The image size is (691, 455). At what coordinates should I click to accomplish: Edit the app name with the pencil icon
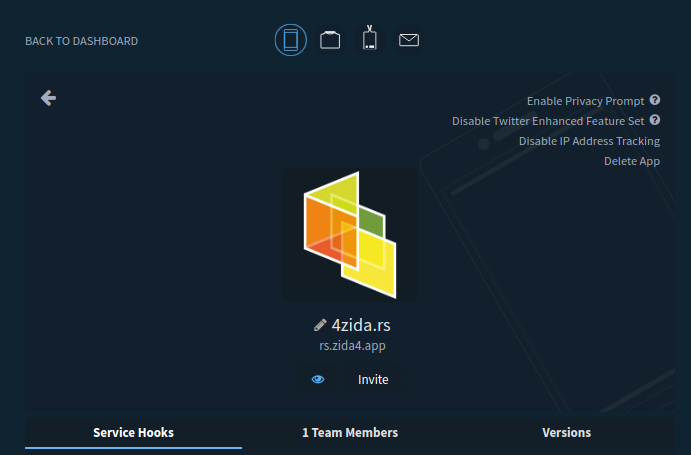point(320,325)
